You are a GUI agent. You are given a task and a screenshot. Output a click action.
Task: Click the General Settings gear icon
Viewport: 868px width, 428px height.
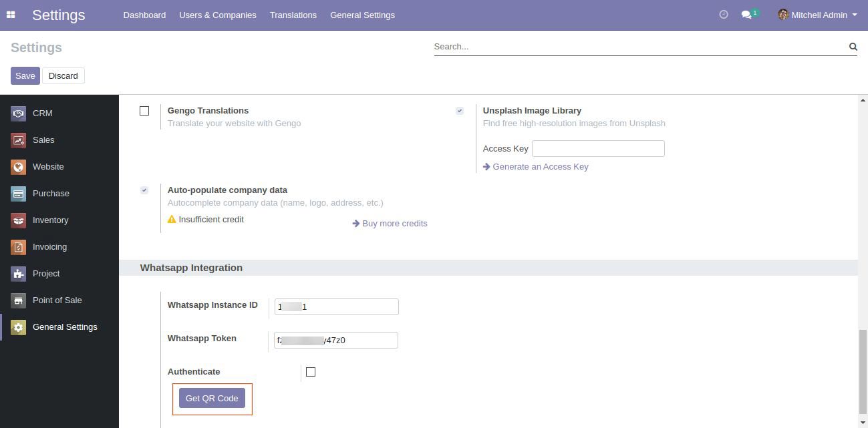[18, 327]
